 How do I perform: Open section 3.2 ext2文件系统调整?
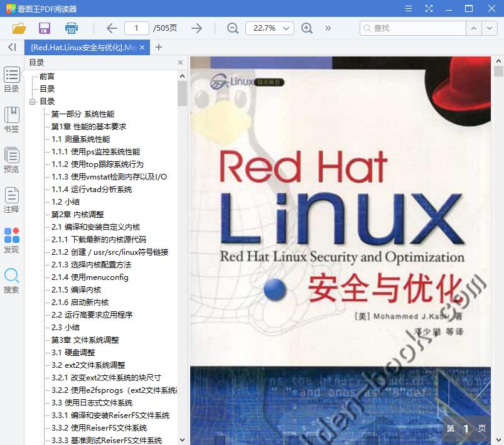pos(88,365)
